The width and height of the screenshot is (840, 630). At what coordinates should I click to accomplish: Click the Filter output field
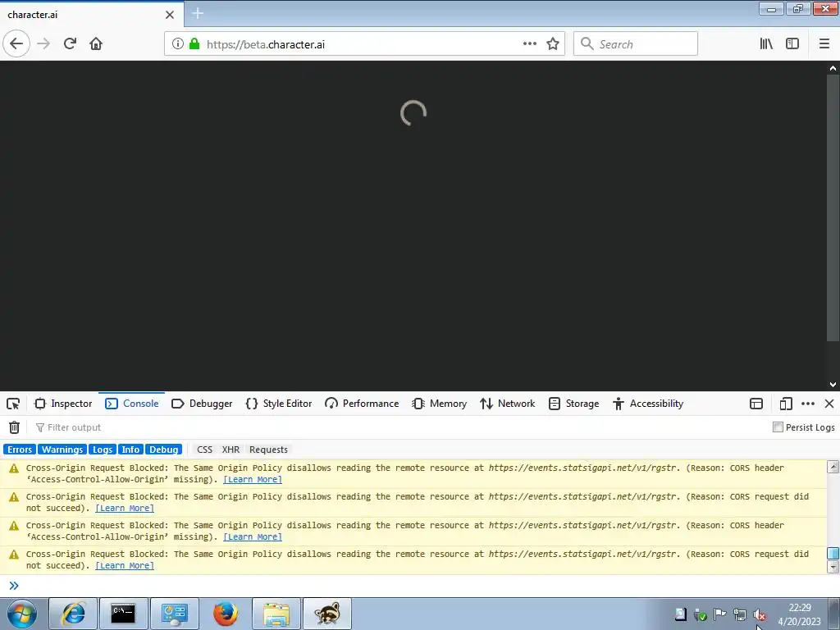[396, 427]
